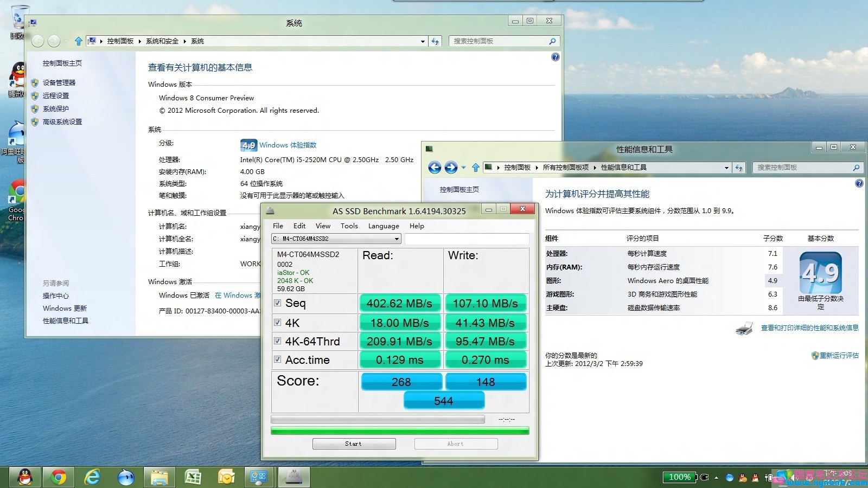Expand Performance window address bar history dropdown
The image size is (868, 488).
726,168
